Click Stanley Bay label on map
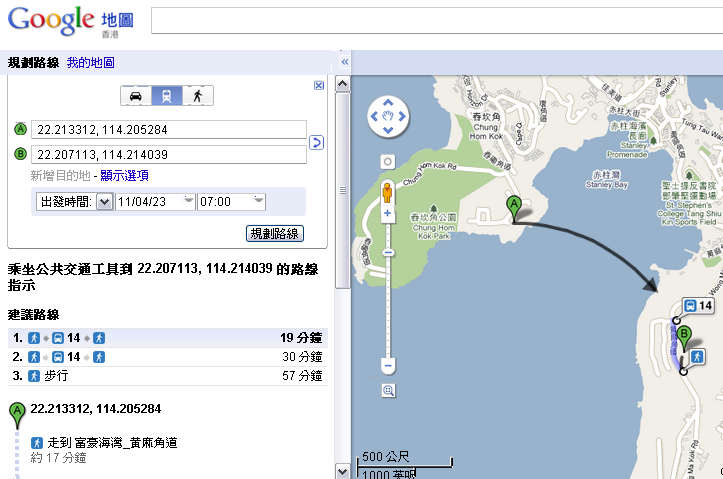723x479 pixels. (607, 180)
